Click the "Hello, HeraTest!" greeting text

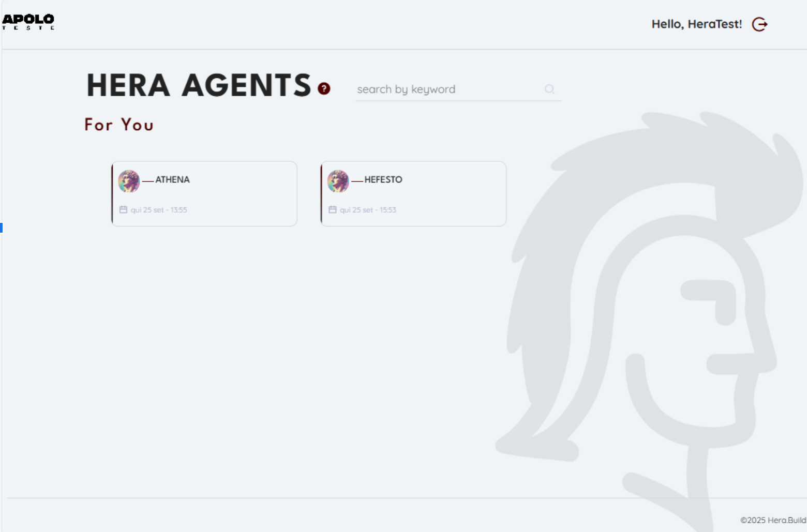point(696,24)
